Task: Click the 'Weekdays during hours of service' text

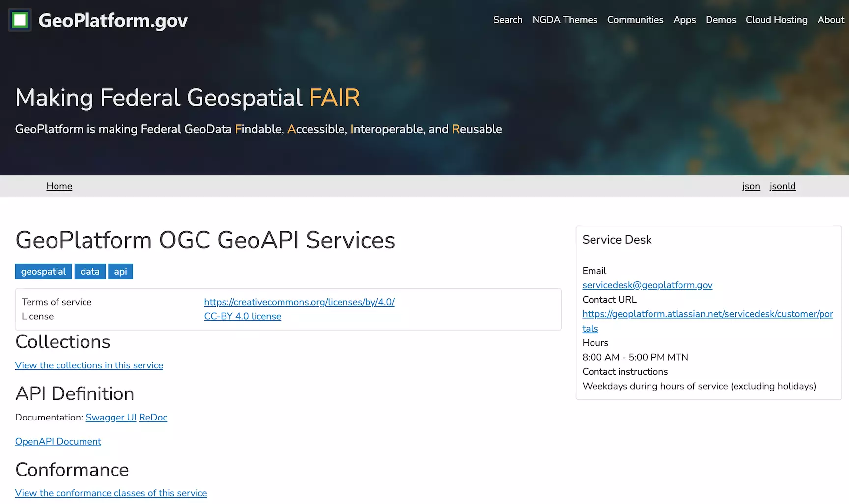Action: click(x=699, y=386)
